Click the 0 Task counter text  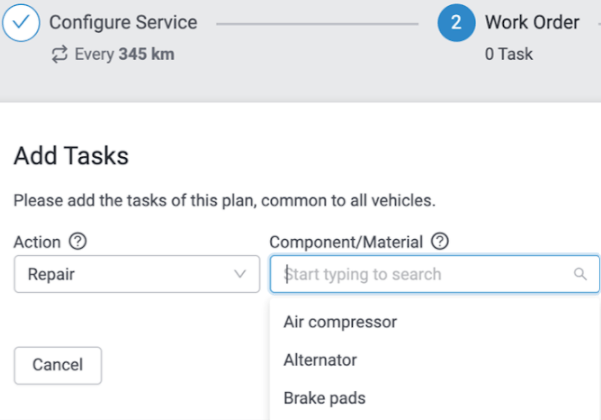[509, 54]
